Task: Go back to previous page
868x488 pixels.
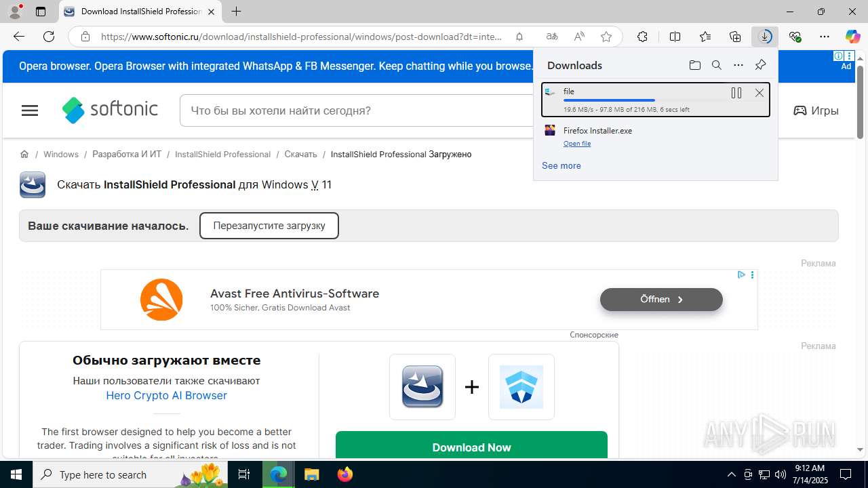Action: (19, 37)
